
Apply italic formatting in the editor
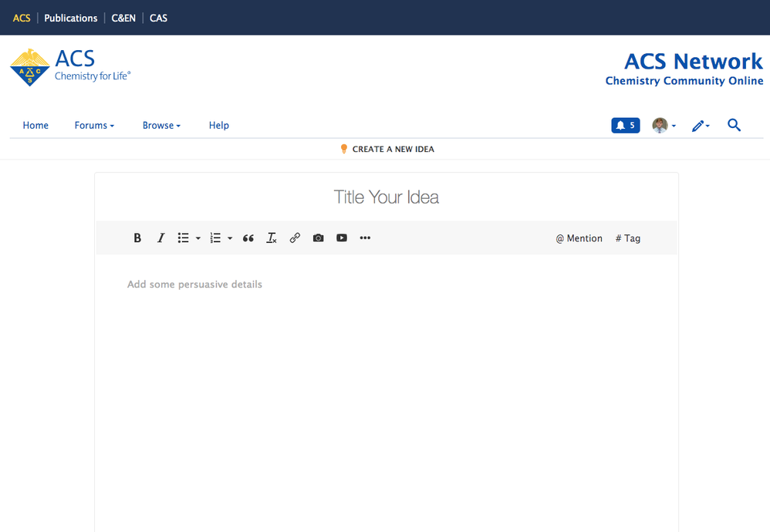[160, 238]
